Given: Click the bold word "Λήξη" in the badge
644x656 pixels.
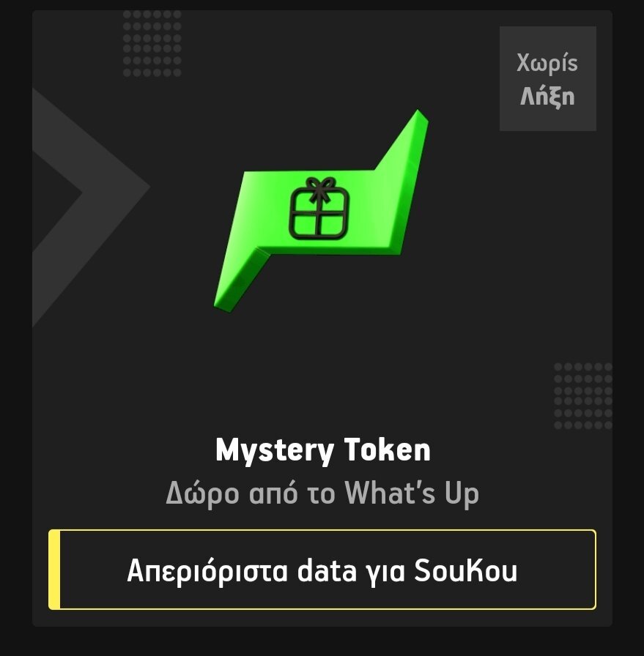Looking at the screenshot, I should tap(547, 97).
